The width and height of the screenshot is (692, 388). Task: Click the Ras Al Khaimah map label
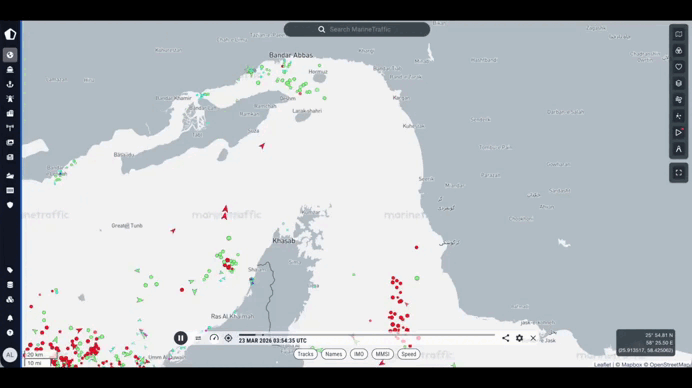coord(233,316)
